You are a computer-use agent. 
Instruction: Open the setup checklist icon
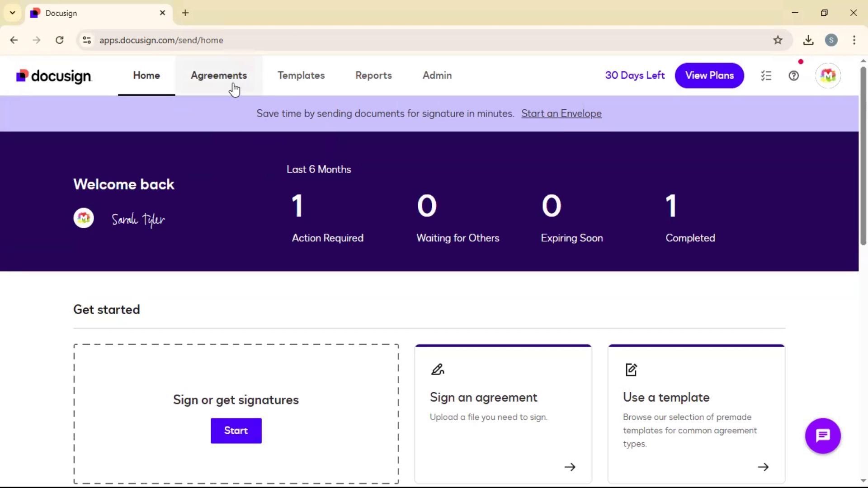point(766,76)
